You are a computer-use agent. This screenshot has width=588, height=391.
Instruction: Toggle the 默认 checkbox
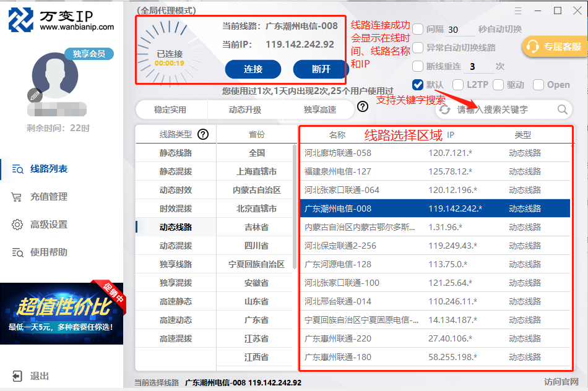418,85
